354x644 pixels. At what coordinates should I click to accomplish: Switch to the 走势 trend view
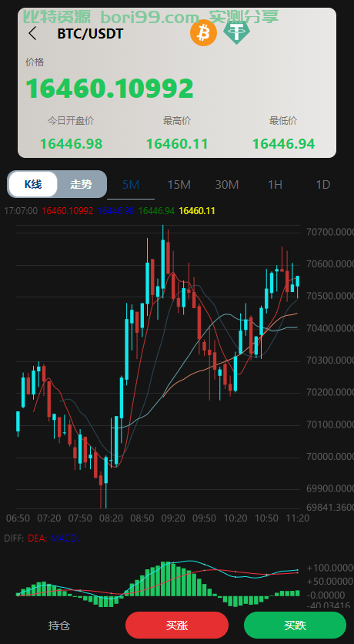[x=82, y=184]
